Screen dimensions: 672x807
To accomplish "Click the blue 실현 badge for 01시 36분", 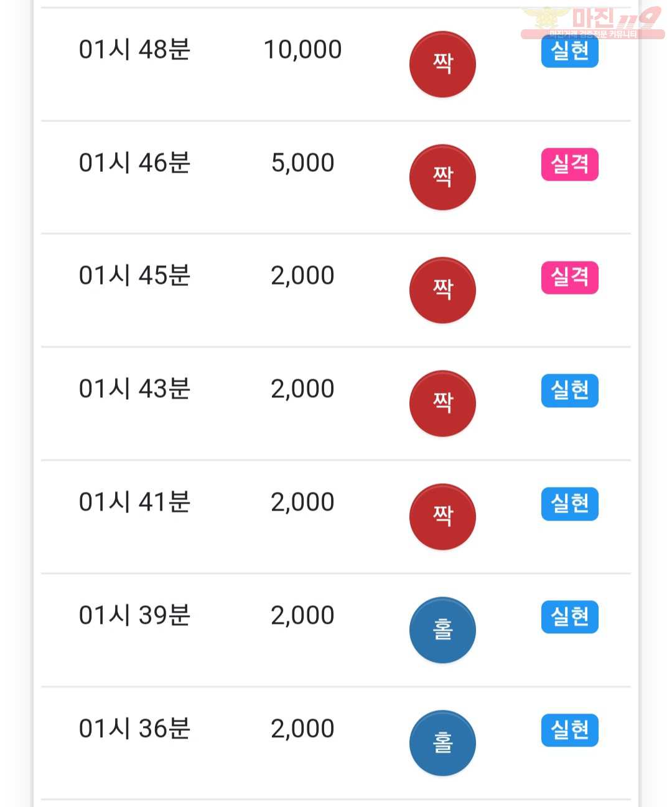I will click(570, 730).
